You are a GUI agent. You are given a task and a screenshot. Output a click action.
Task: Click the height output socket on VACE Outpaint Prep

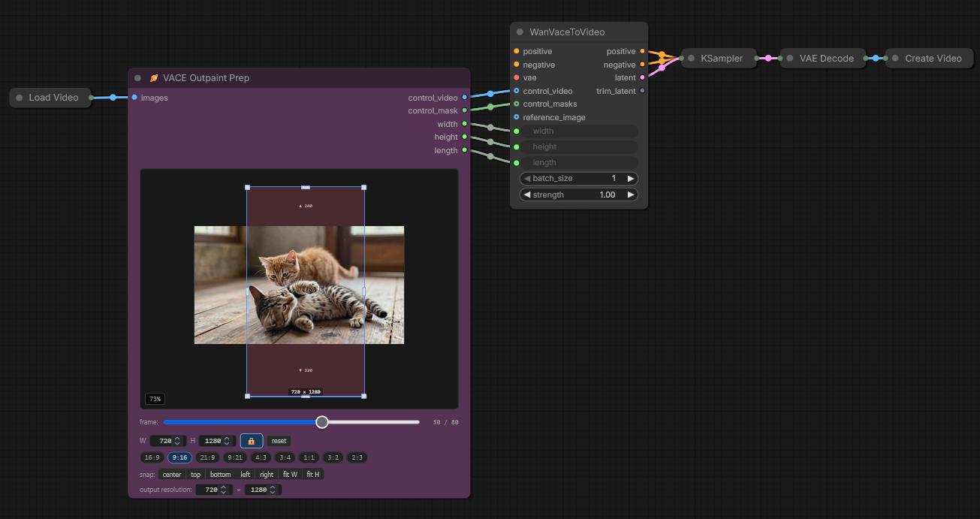click(x=465, y=137)
